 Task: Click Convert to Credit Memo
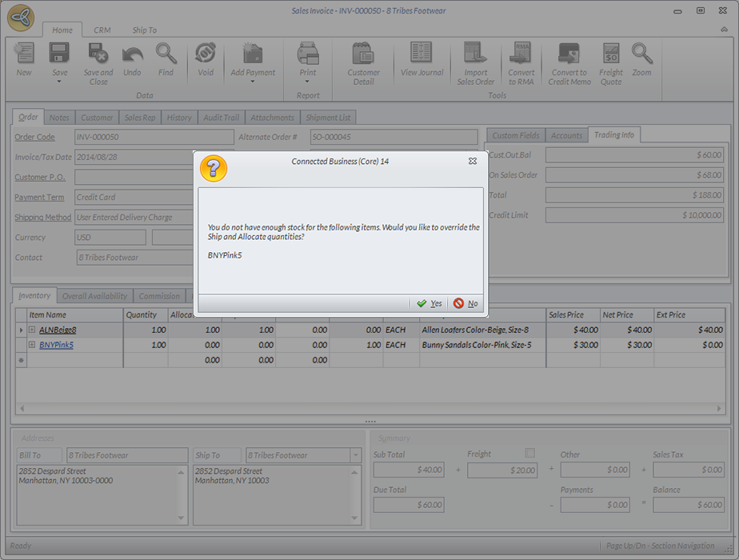pyautogui.click(x=569, y=54)
